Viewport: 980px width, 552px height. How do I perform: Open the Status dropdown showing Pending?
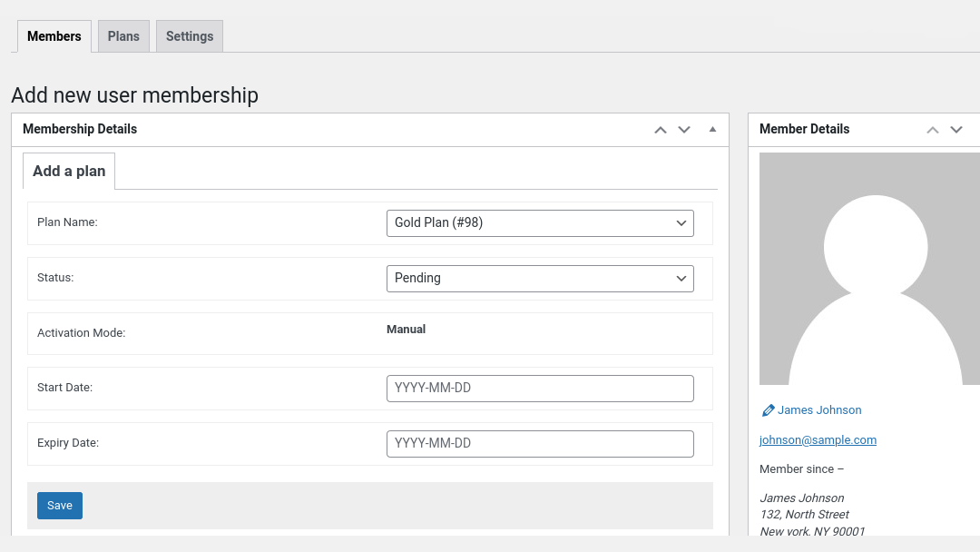pyautogui.click(x=540, y=278)
